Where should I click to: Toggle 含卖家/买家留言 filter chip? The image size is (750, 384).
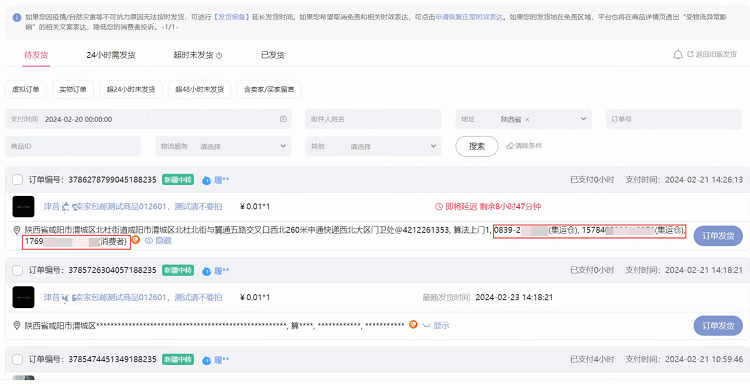269,89
